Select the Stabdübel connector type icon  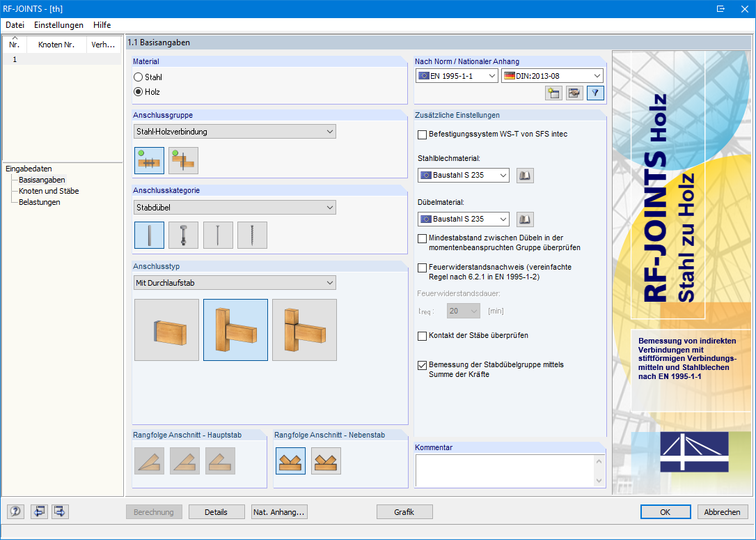pos(149,235)
